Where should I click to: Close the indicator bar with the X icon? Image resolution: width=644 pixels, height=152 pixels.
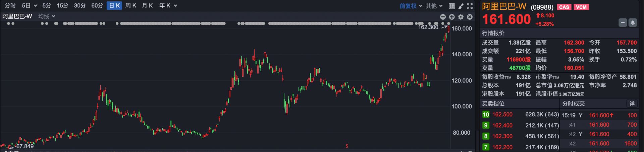(470, 17)
